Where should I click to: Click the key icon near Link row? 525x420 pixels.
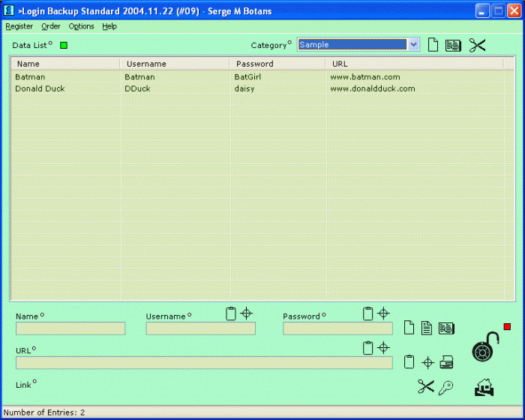click(x=445, y=387)
